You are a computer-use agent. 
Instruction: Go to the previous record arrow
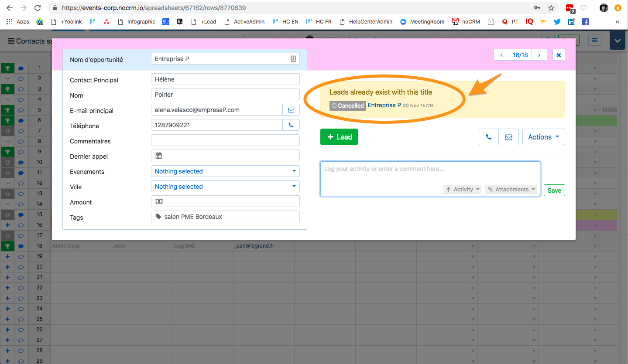501,55
